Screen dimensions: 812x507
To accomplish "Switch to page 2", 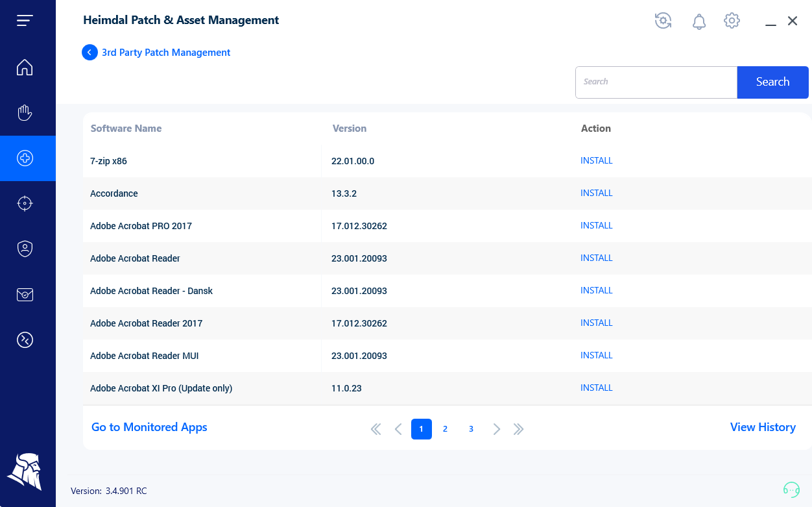I will tap(445, 429).
